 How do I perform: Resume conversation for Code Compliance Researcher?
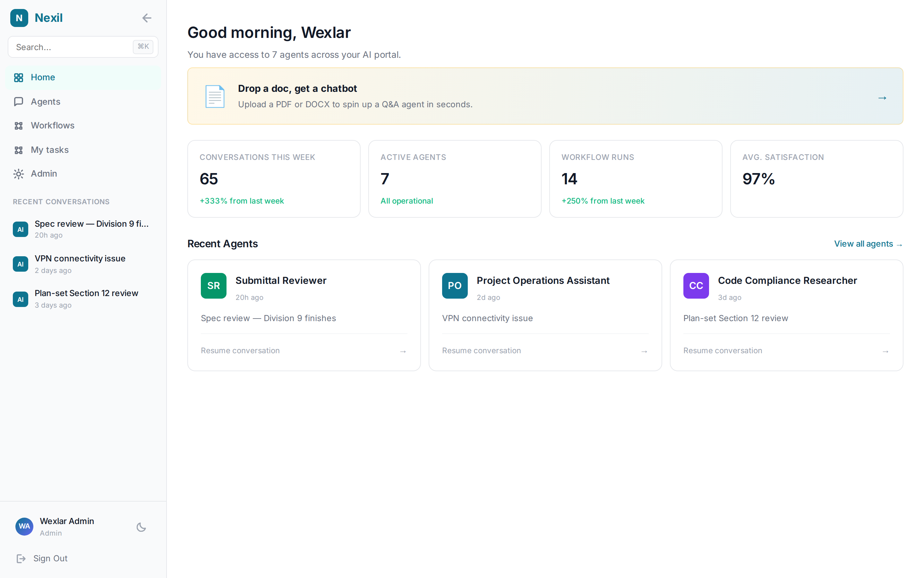point(723,351)
